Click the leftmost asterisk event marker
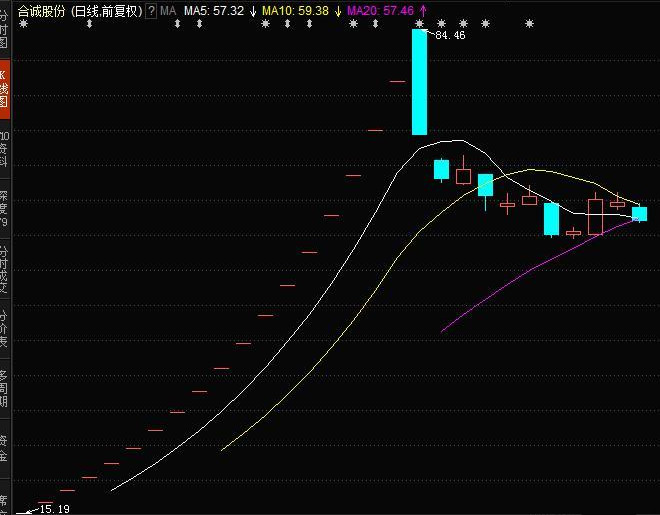The image size is (660, 515). 23,23
